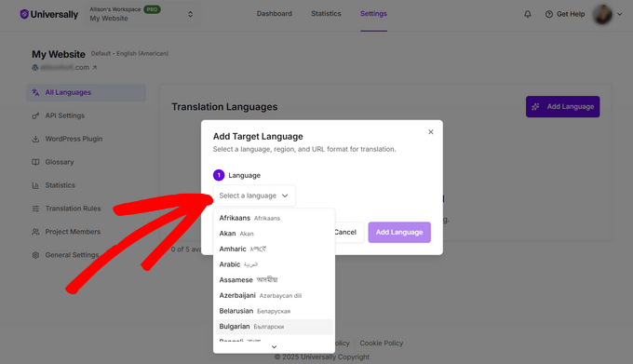Screen dimensions: 633x364
Task: Click the sidebar Statistics chart icon
Action: pos(35,185)
